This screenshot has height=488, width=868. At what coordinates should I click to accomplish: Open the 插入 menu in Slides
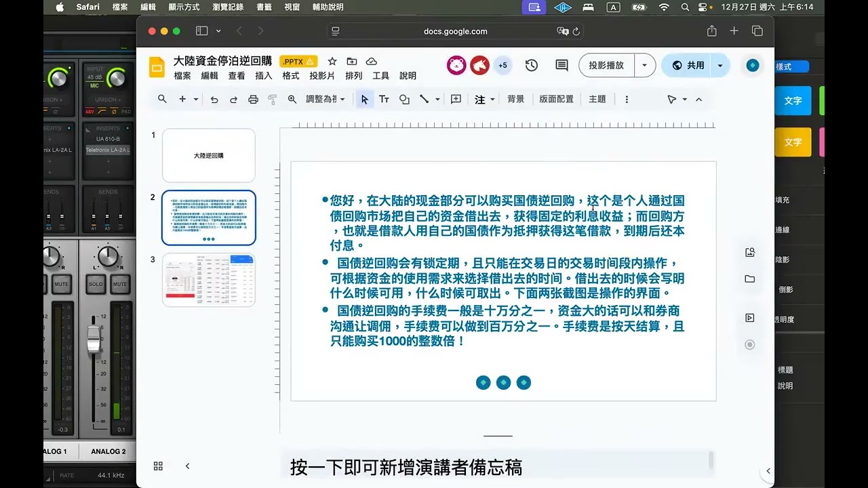(264, 76)
